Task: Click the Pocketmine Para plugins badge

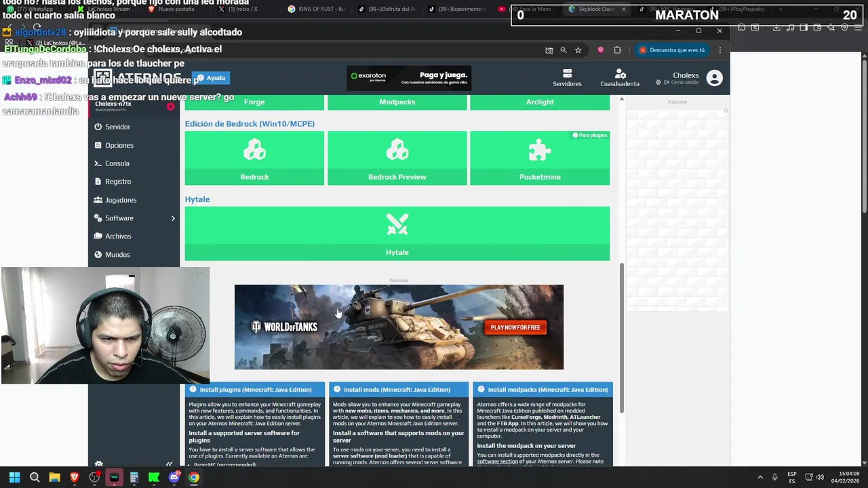Action: pyautogui.click(x=590, y=136)
